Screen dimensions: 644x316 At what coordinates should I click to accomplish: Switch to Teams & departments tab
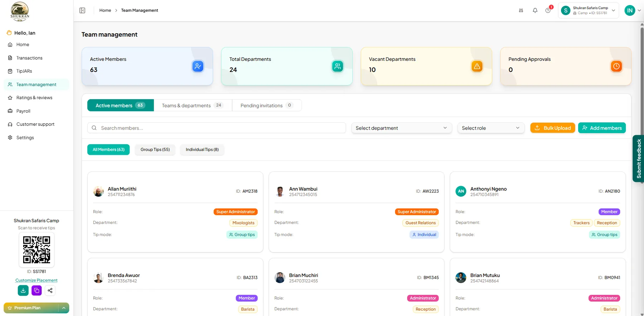[x=193, y=105]
